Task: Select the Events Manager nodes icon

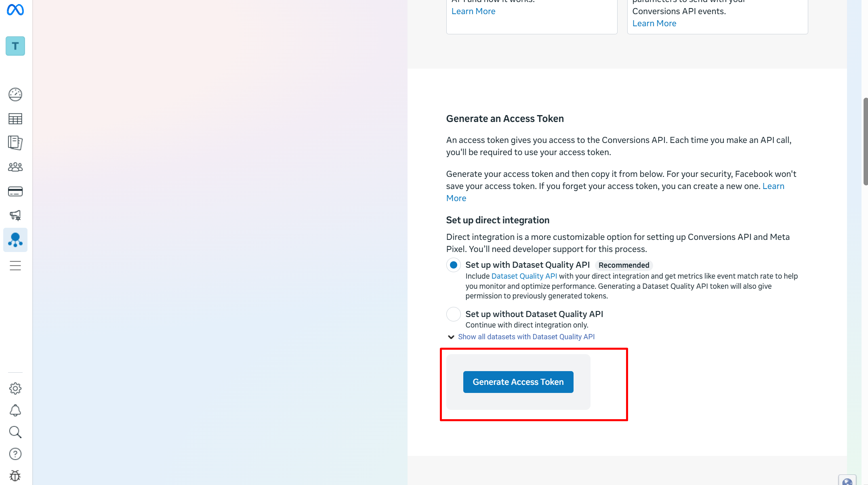Action: point(15,240)
